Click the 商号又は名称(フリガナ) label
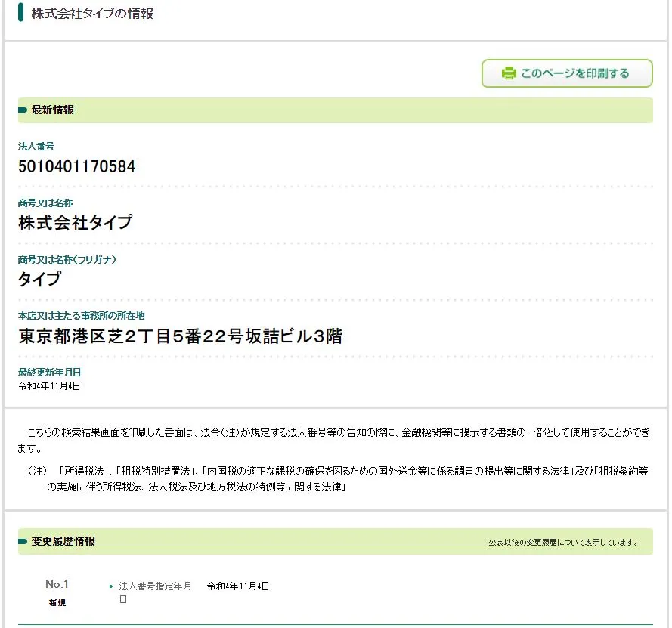Viewport: 672px width, 628px height. (67, 259)
